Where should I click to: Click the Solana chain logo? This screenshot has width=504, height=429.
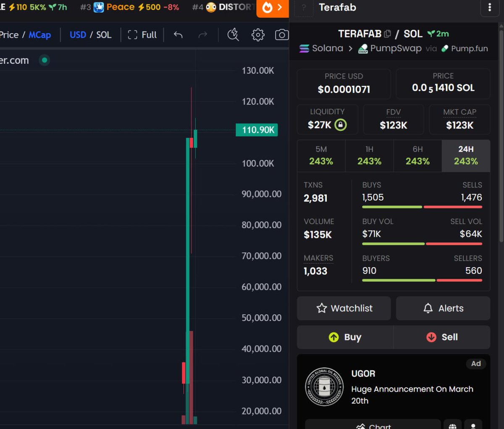click(304, 49)
